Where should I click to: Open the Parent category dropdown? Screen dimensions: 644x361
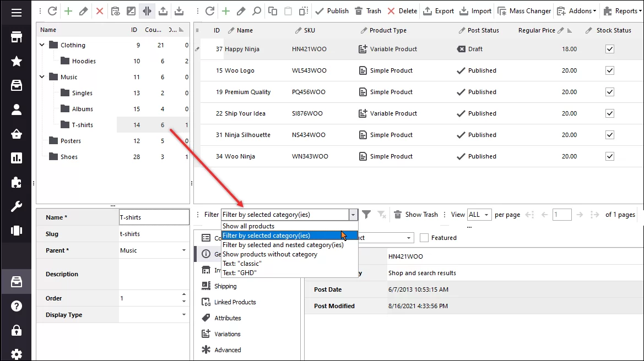[x=184, y=250]
